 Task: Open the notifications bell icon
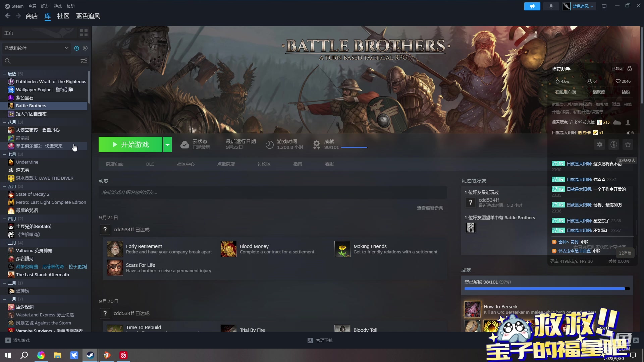[x=551, y=6]
